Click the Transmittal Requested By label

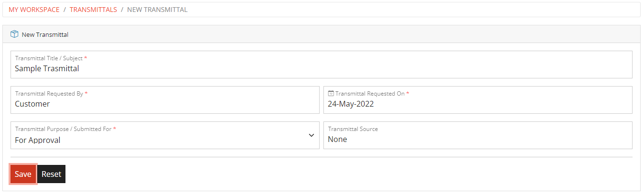tap(49, 94)
